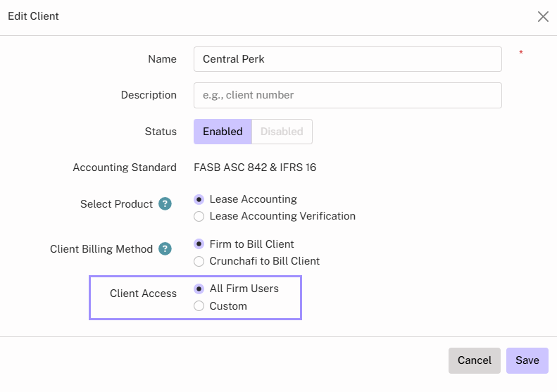557x392 pixels.
Task: Click the Description input field
Action: point(347,95)
